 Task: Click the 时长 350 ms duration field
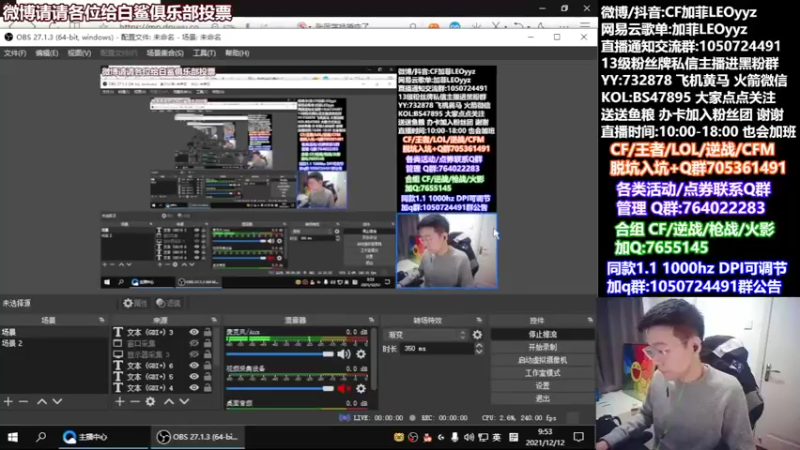436,349
